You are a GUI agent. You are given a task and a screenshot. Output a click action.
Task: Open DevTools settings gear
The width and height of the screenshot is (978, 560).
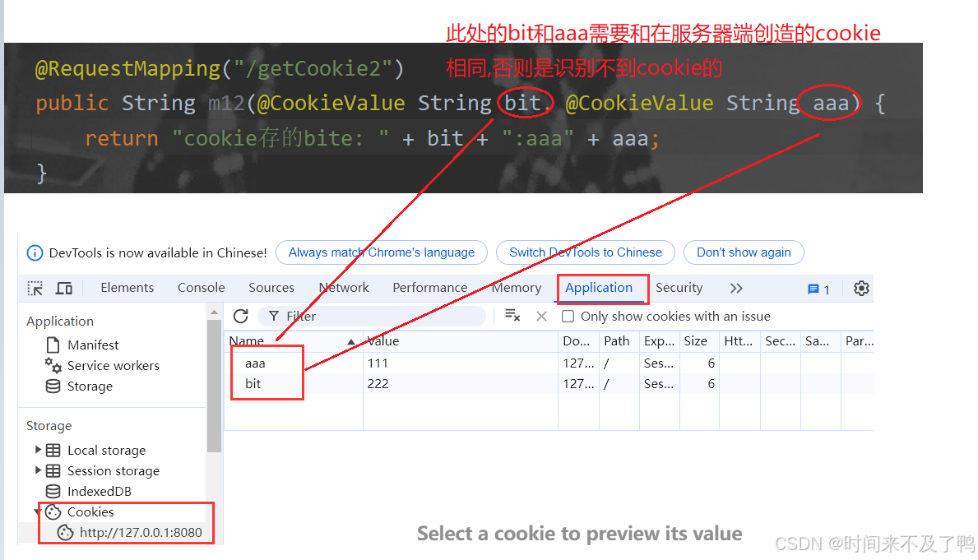[x=861, y=288]
